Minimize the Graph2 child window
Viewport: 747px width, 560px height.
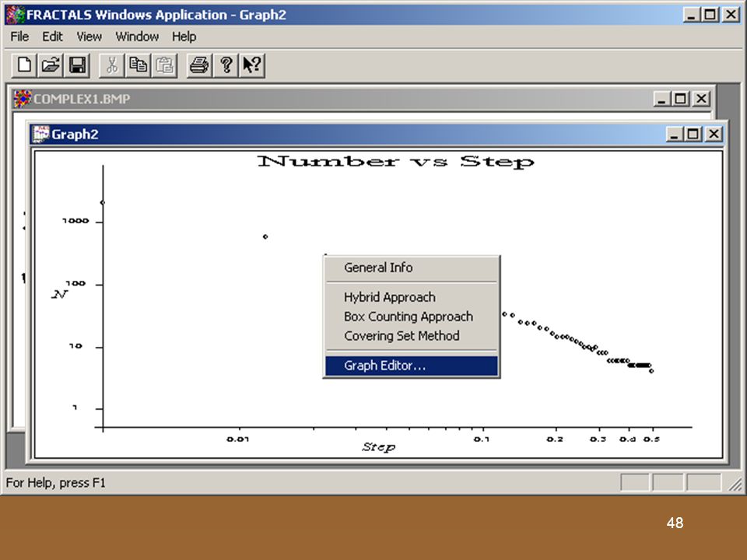pyautogui.click(x=674, y=135)
